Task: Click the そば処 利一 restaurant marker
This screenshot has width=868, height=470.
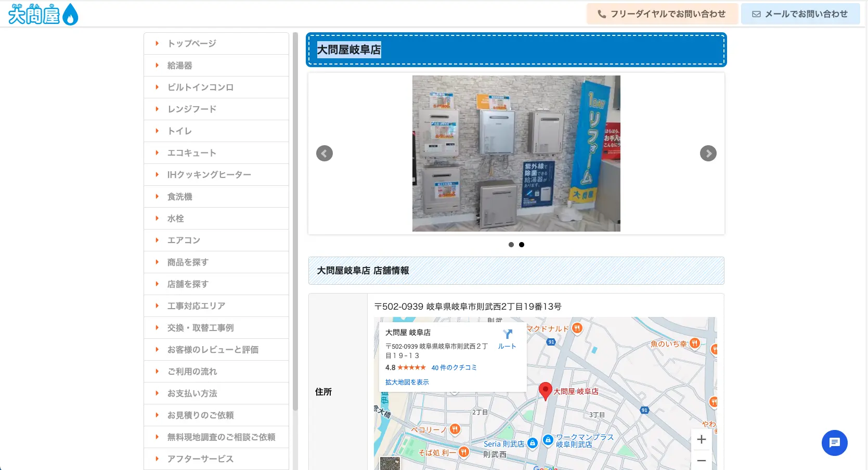Action: (x=463, y=452)
